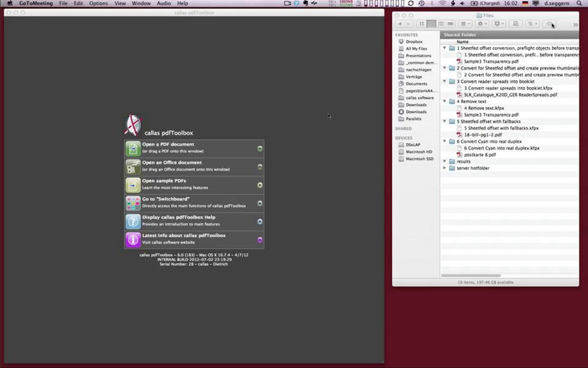Image resolution: width=588 pixels, height=368 pixels.
Task: Click the battery status icon
Action: pos(474,3)
